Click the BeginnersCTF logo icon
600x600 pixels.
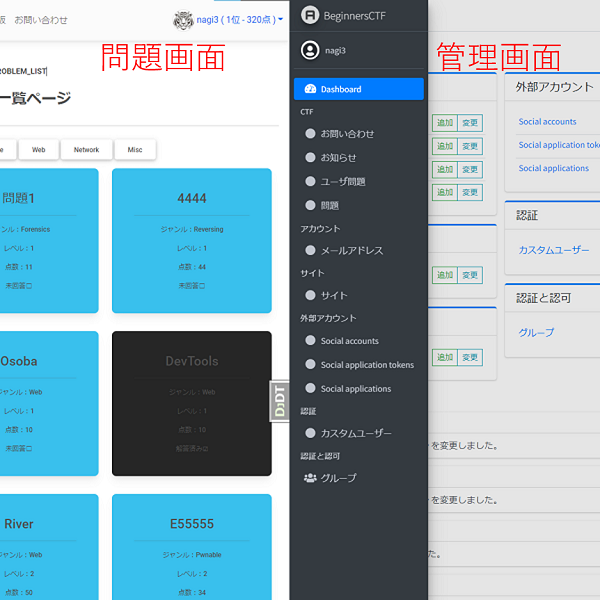click(x=310, y=15)
